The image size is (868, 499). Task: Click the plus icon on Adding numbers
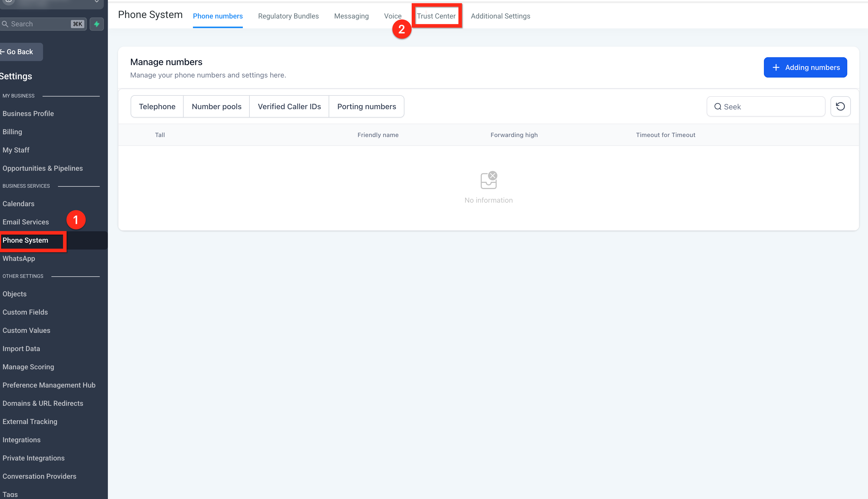pos(776,68)
